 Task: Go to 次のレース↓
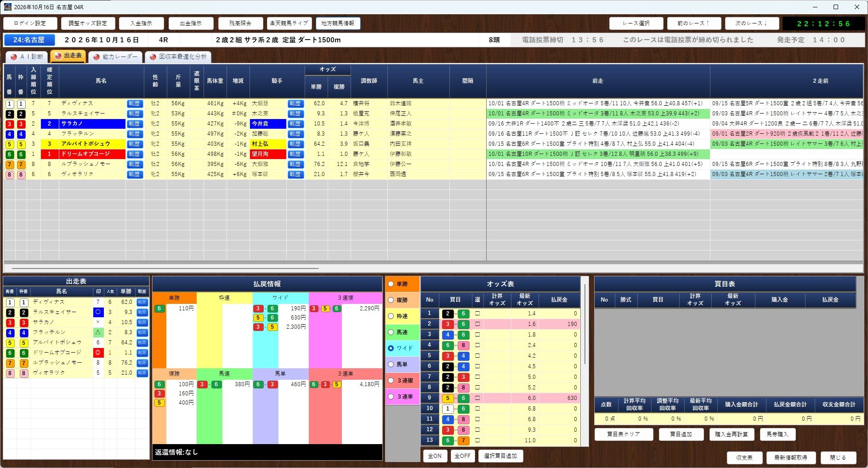752,23
